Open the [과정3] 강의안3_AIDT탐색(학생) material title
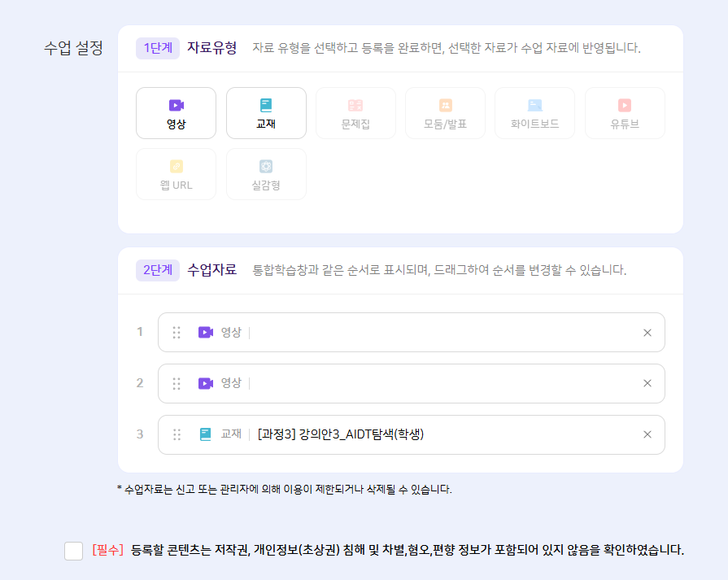728x580 pixels. [341, 434]
